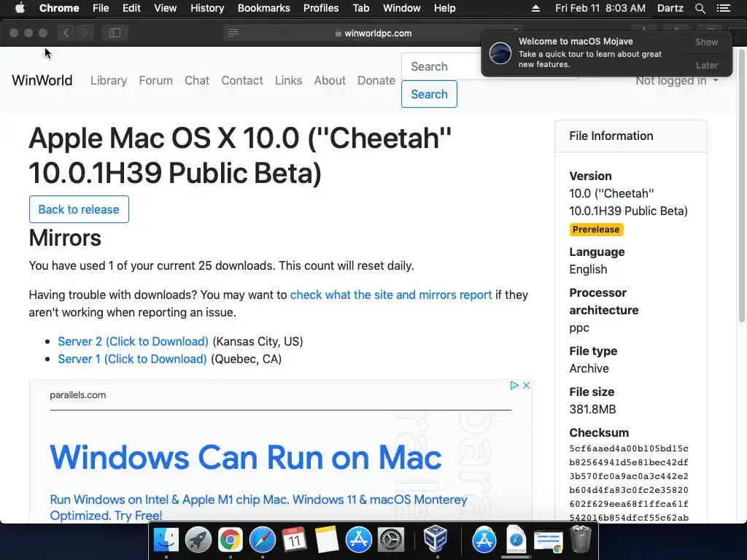Image resolution: width=747 pixels, height=560 pixels.
Task: Open the History menu
Action: pos(207,8)
